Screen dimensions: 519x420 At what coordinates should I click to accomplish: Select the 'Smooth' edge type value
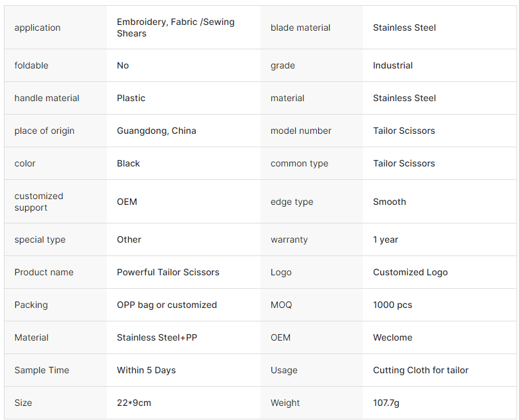(x=390, y=202)
